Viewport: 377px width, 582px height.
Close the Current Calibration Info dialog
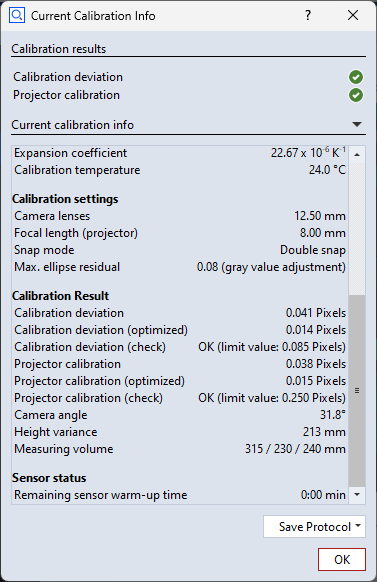pos(353,15)
